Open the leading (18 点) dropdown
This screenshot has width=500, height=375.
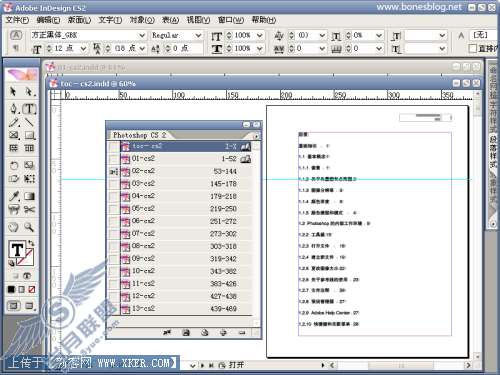coord(142,49)
